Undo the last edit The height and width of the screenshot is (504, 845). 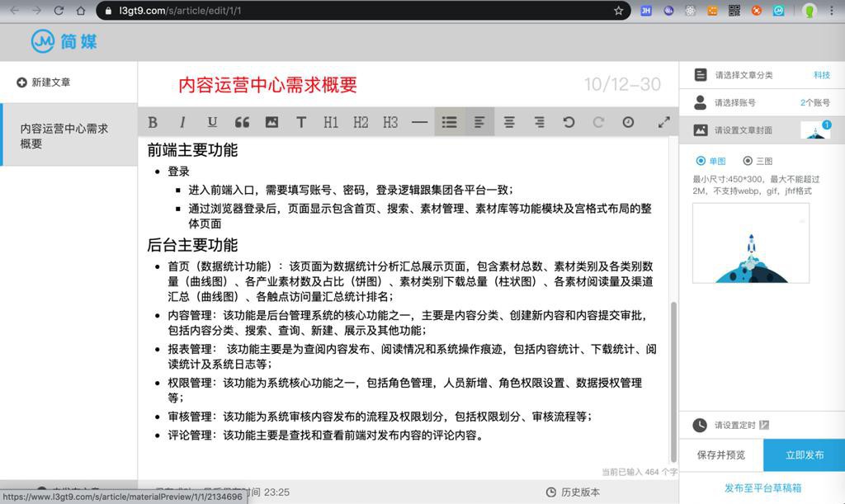coord(569,122)
